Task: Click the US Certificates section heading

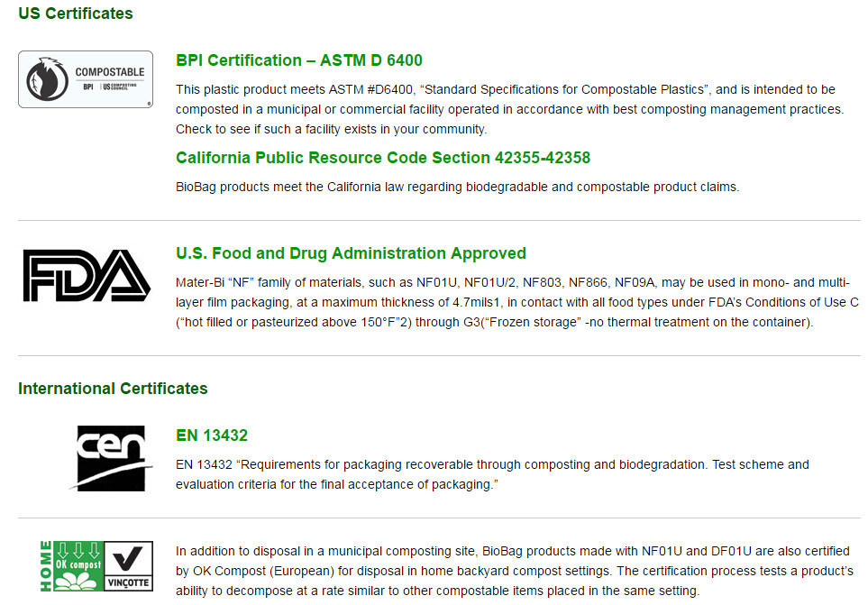Action: (x=76, y=14)
